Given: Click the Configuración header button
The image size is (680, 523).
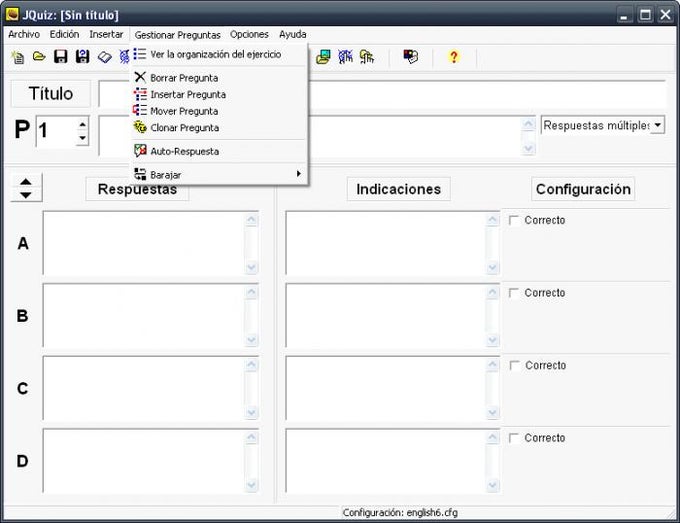Looking at the screenshot, I should click(583, 189).
